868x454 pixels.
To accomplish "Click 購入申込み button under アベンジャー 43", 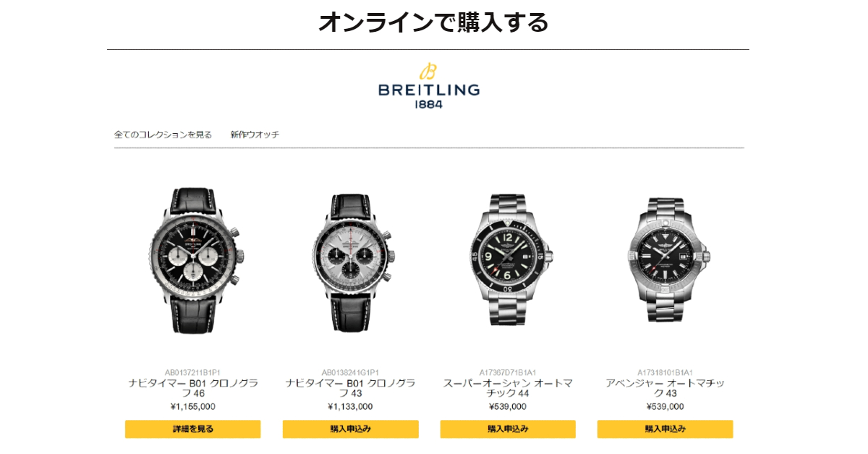I will click(x=665, y=429).
